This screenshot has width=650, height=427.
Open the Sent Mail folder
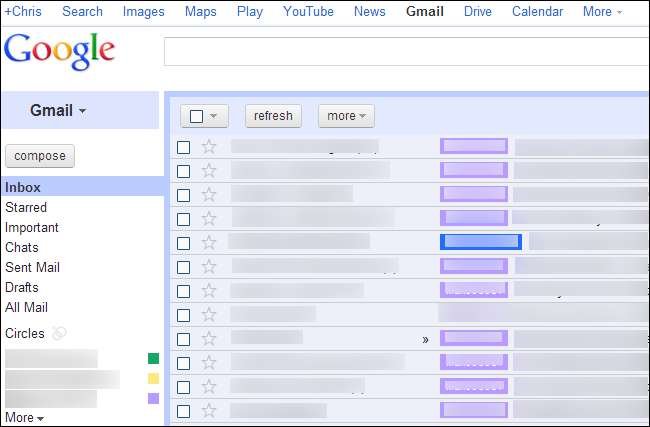point(32,267)
